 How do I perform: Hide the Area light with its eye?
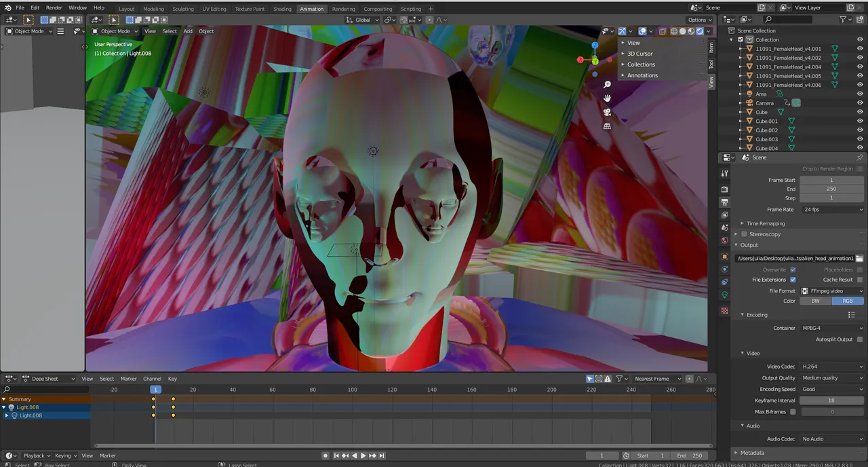tap(860, 94)
